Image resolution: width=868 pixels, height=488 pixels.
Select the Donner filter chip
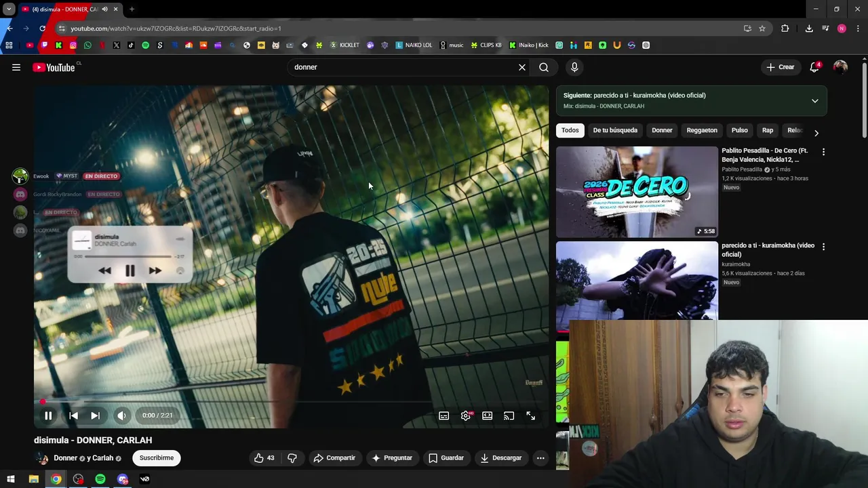(662, 130)
